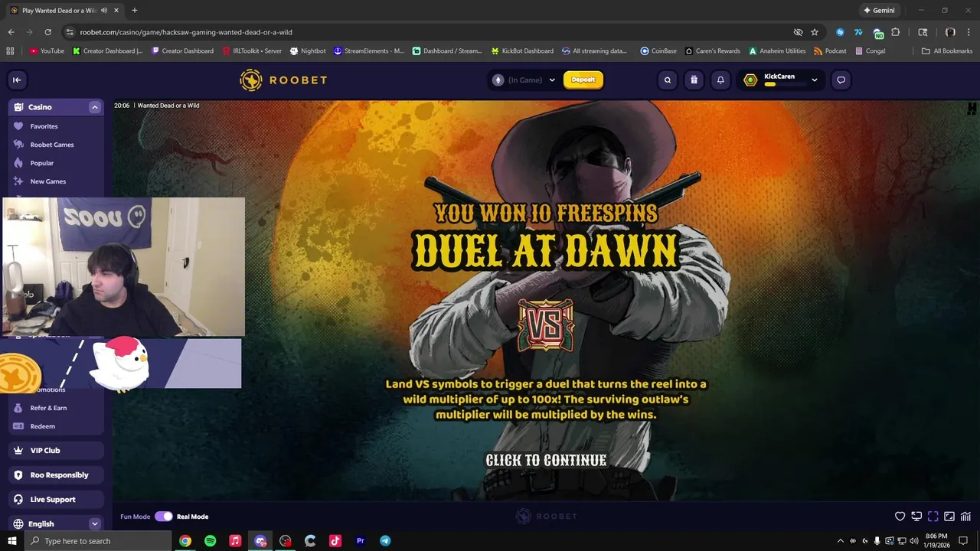Open All Bookmarks folder
This screenshot has height=551, width=980.
[947, 51]
